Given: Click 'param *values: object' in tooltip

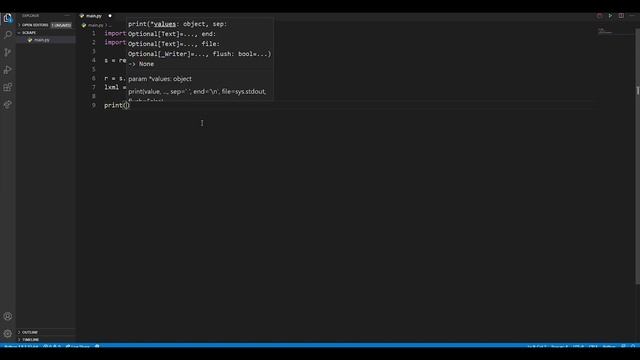Looking at the screenshot, I should pyautogui.click(x=160, y=79).
